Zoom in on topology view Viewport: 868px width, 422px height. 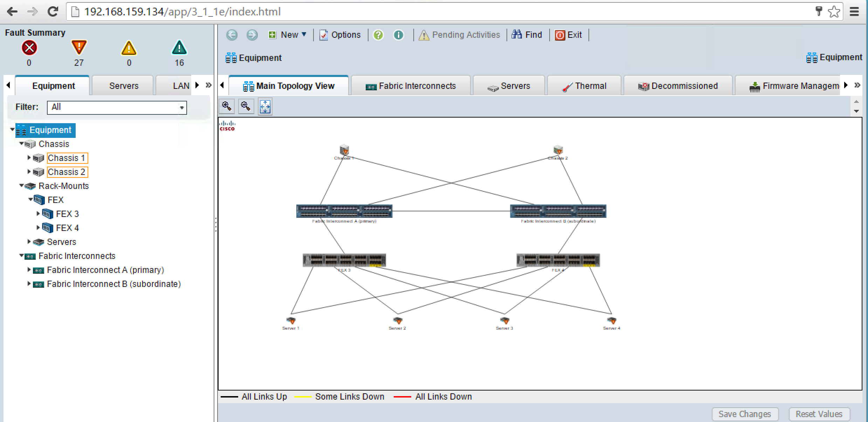[227, 106]
